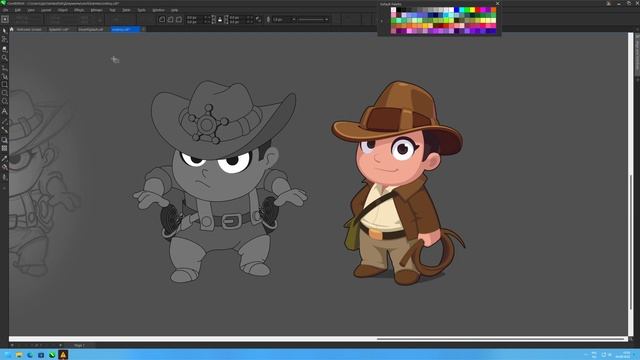This screenshot has height=360, width=640.
Task: Click the CorelDRAW green taskbar icon
Action: pos(52,355)
